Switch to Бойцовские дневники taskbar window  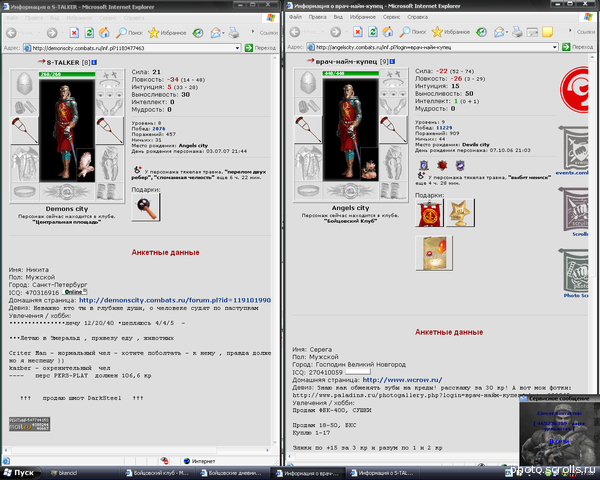232,473
